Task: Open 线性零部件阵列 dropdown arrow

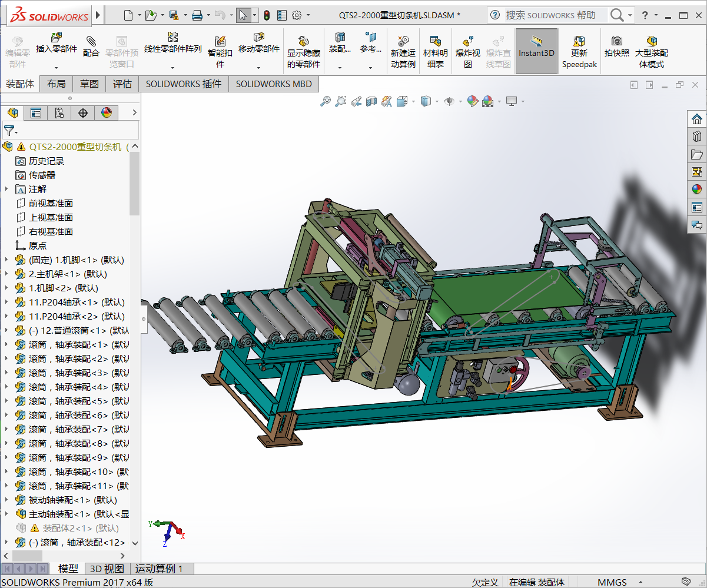Action: (x=173, y=68)
